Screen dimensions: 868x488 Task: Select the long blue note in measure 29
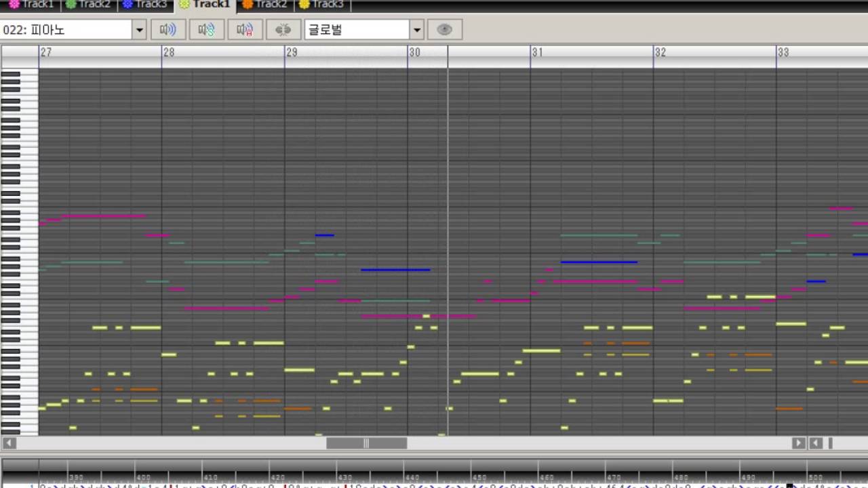(x=395, y=270)
